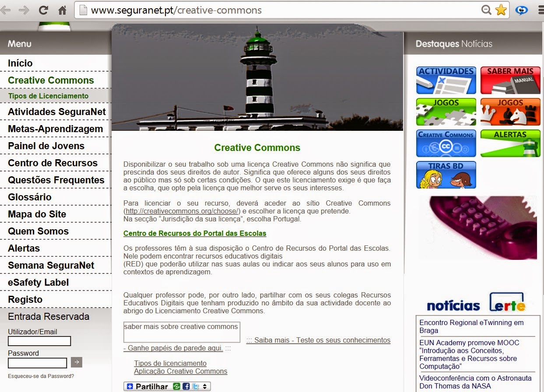The height and width of the screenshot is (392, 544).
Task: Open Centro de Recursos menu item
Action: (x=53, y=163)
